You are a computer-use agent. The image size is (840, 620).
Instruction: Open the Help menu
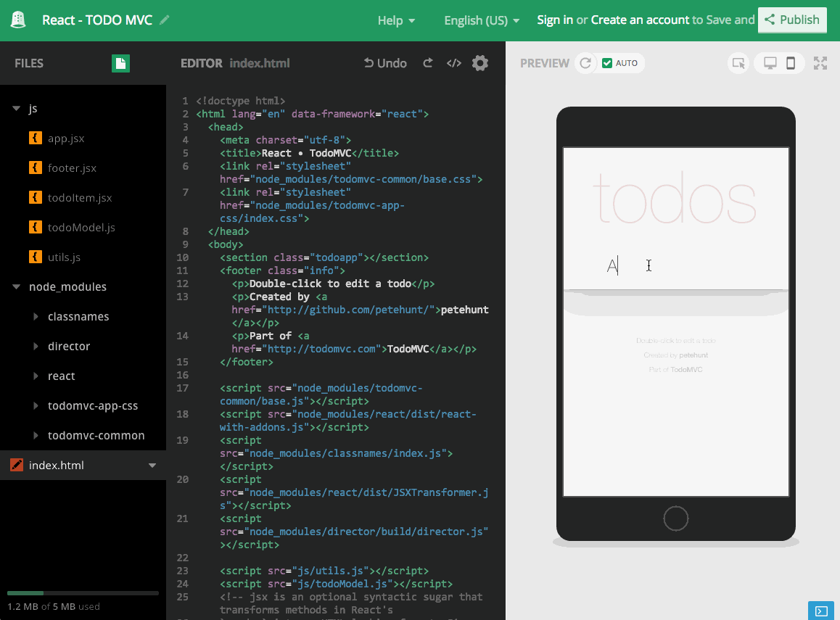click(396, 20)
